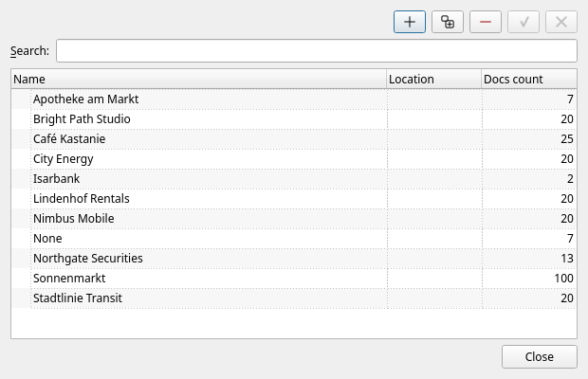Screen dimensions: 588x379
Task: Select the Nimbus Mobile row
Action: (294, 218)
